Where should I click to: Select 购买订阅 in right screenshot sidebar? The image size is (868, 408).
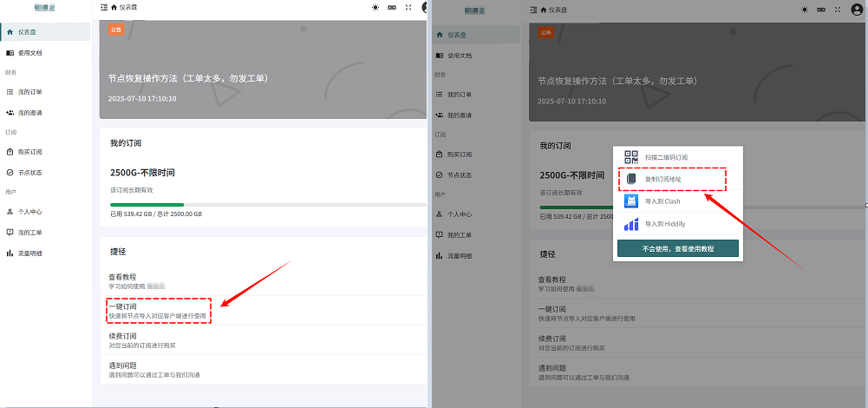point(477,155)
